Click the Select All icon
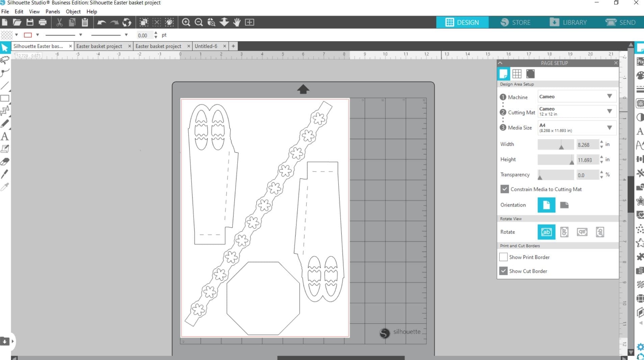644x360 pixels. click(x=144, y=22)
